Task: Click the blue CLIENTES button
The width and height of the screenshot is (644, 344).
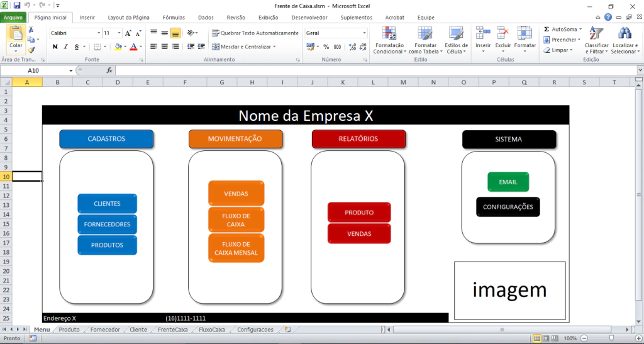Action: [x=107, y=204]
